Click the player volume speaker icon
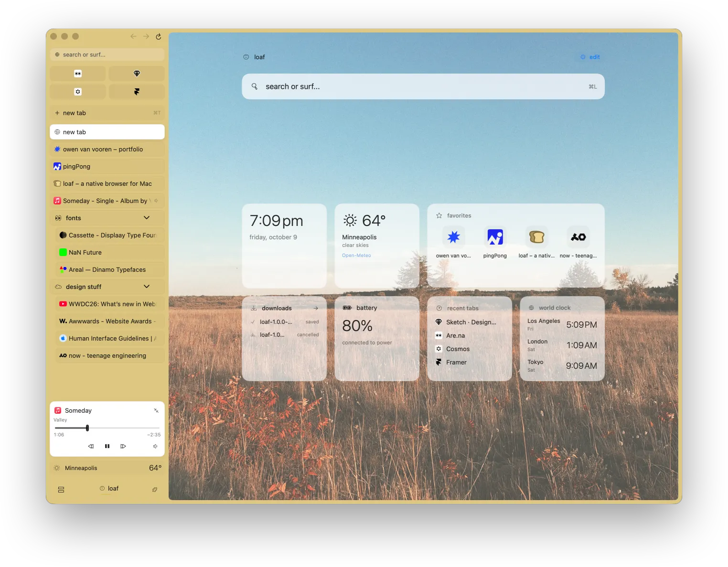The image size is (728, 567). coord(155,446)
